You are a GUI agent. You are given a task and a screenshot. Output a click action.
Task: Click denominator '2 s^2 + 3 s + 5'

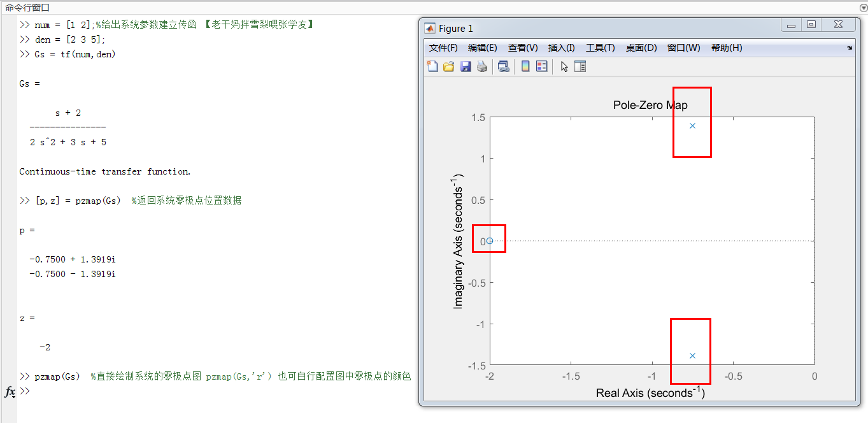pyautogui.click(x=68, y=142)
